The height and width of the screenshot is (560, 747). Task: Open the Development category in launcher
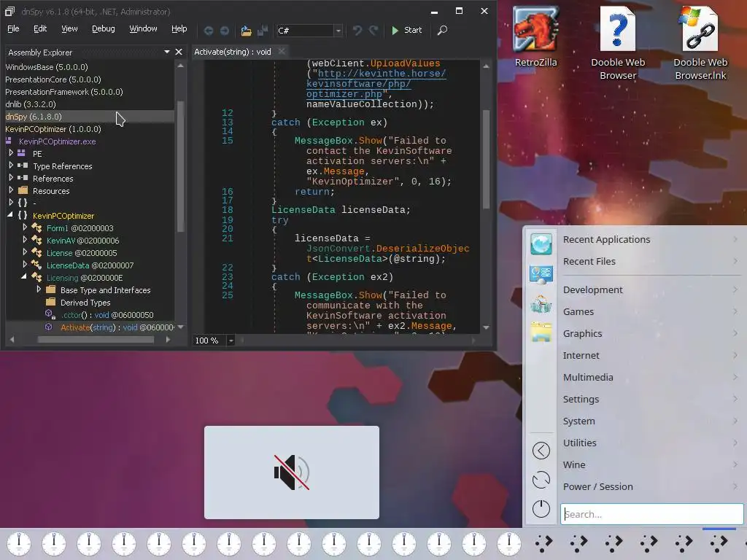pos(650,290)
